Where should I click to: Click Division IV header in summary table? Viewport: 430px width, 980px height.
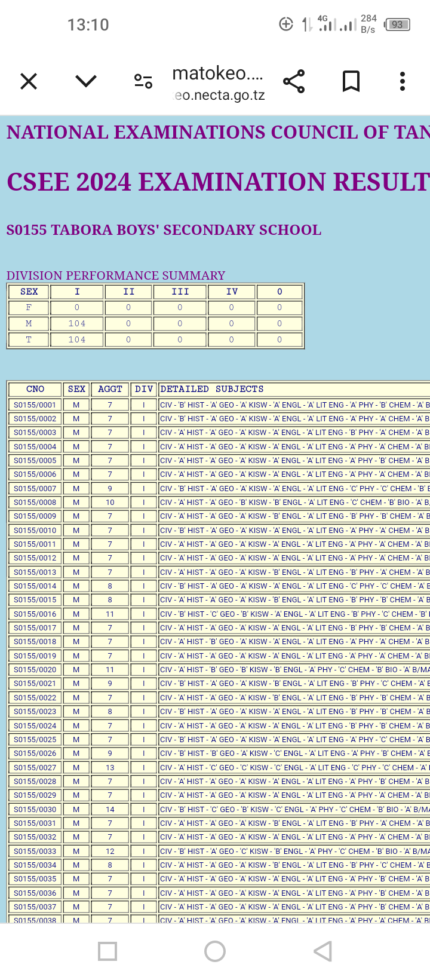coord(232,292)
